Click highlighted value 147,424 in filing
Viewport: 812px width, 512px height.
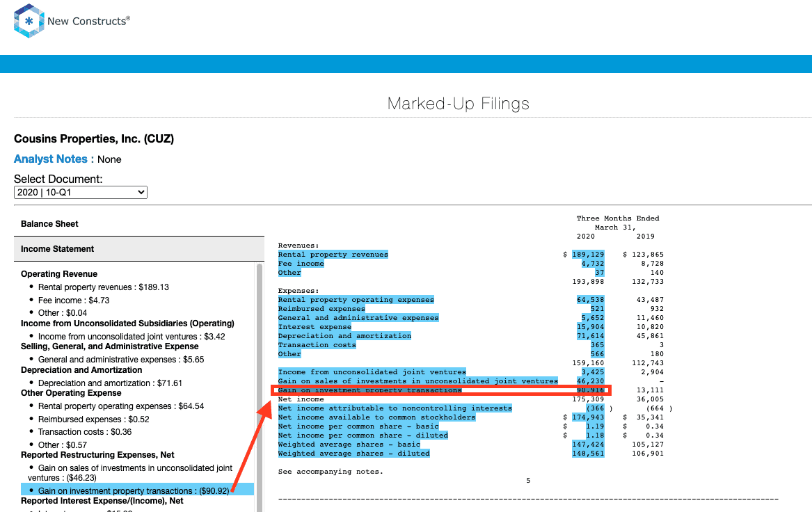[588, 445]
